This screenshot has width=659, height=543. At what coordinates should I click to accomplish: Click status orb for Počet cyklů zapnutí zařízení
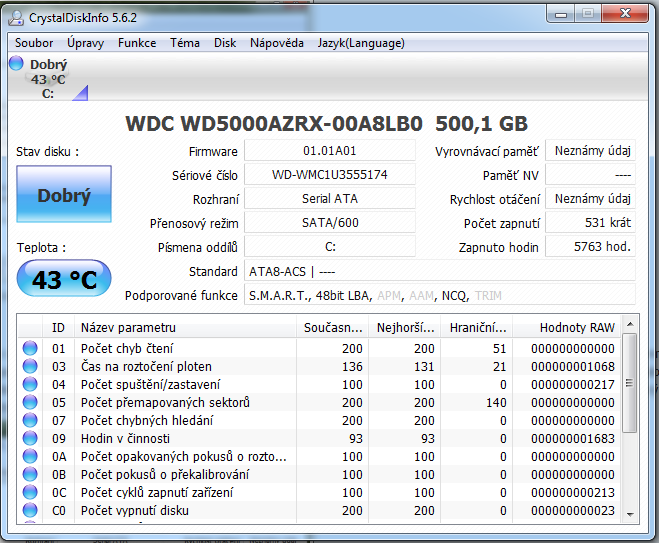30,493
